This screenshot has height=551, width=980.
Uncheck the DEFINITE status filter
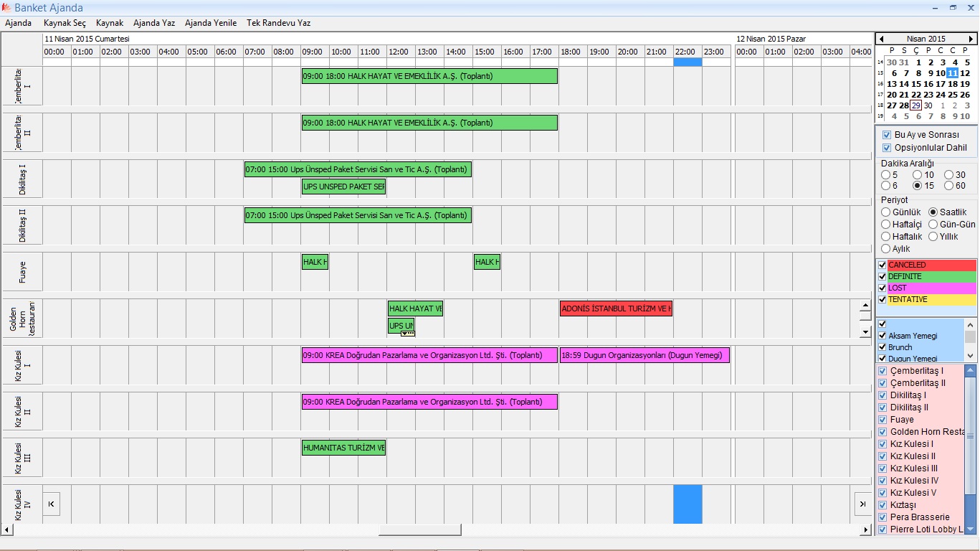pos(883,276)
